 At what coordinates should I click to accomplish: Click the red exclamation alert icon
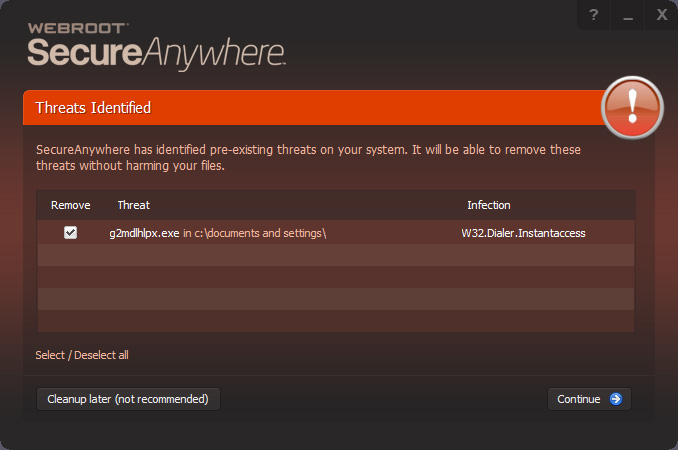632,107
